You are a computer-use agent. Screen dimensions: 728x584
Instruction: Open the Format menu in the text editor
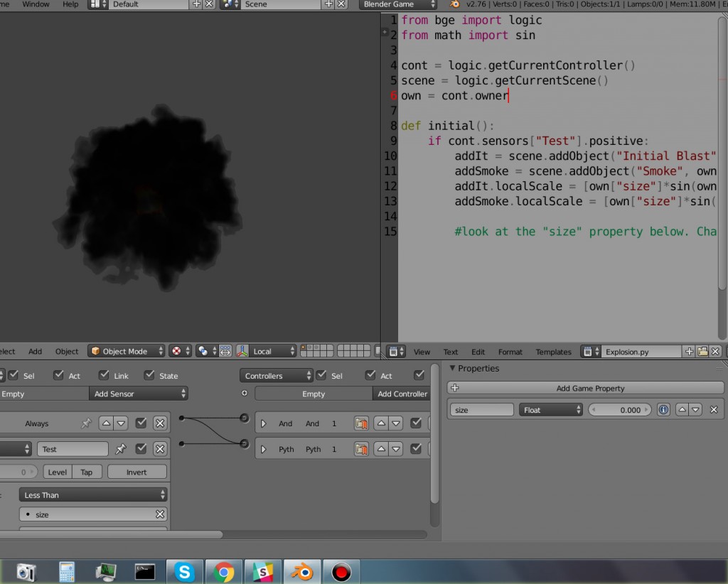[x=510, y=351]
